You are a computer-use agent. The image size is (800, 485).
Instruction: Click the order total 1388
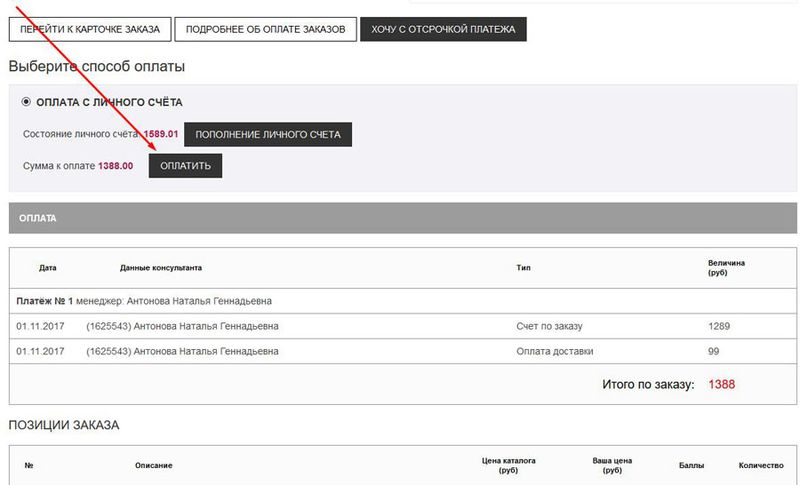tap(721, 385)
